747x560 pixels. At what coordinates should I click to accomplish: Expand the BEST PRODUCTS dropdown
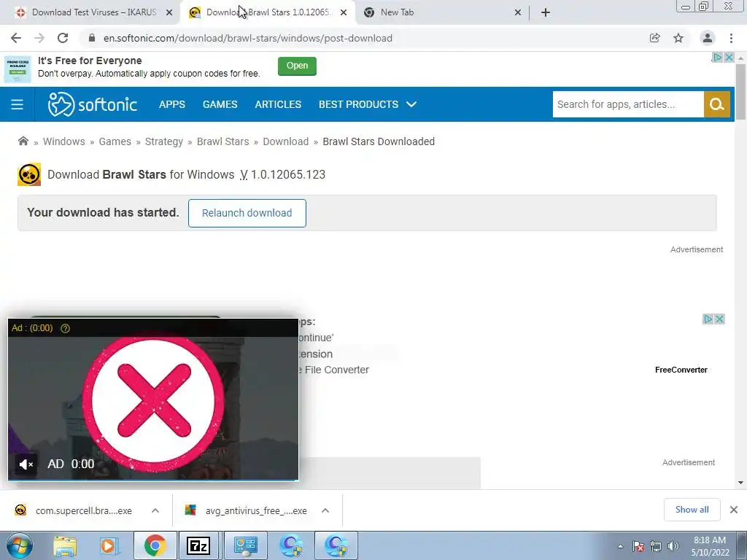[x=368, y=104]
